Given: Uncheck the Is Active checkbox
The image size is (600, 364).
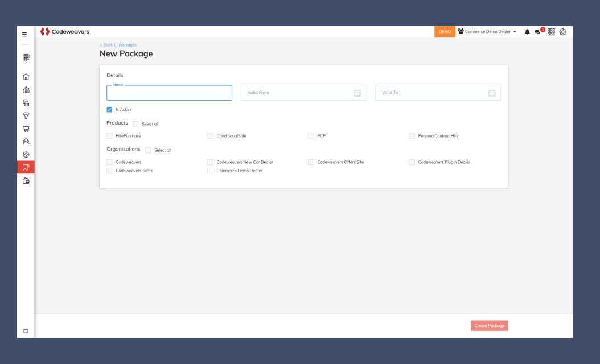Looking at the screenshot, I should [109, 110].
